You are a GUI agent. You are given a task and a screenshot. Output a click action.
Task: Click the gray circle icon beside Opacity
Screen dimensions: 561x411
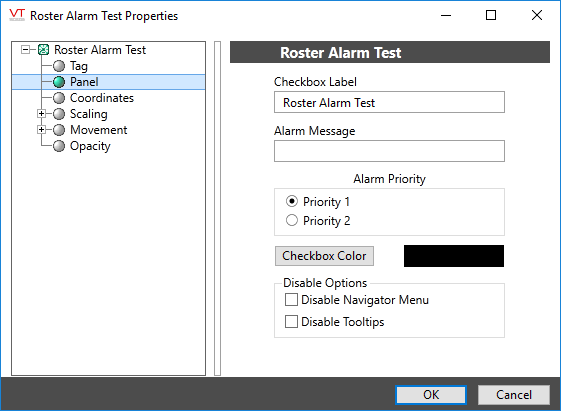pyautogui.click(x=59, y=146)
